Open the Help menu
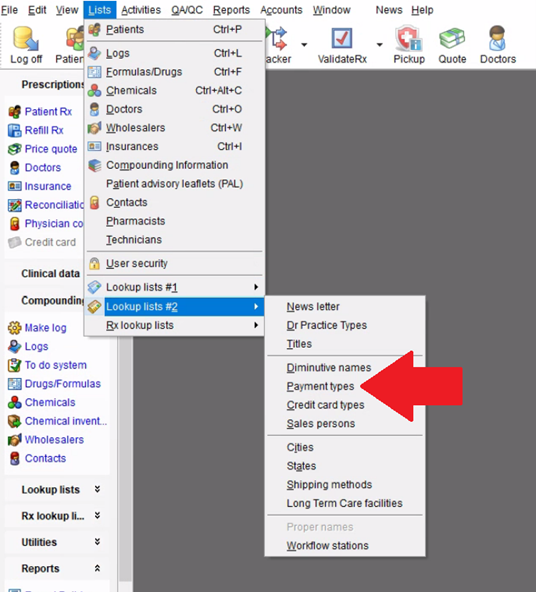The width and height of the screenshot is (536, 592). pos(422,10)
